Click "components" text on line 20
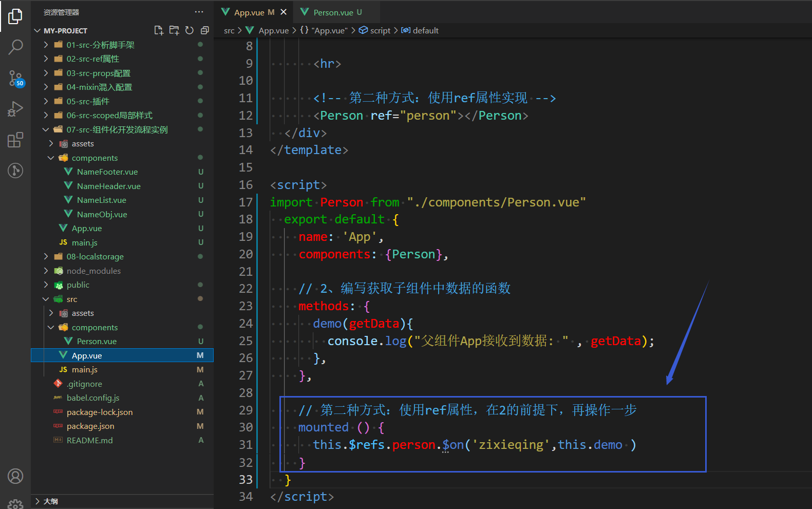812x509 pixels. tap(335, 254)
